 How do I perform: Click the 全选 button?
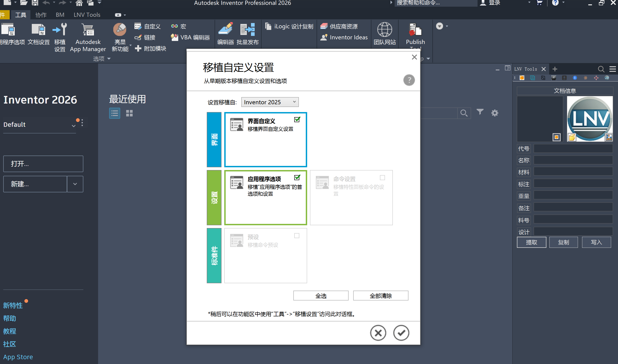tap(321, 296)
